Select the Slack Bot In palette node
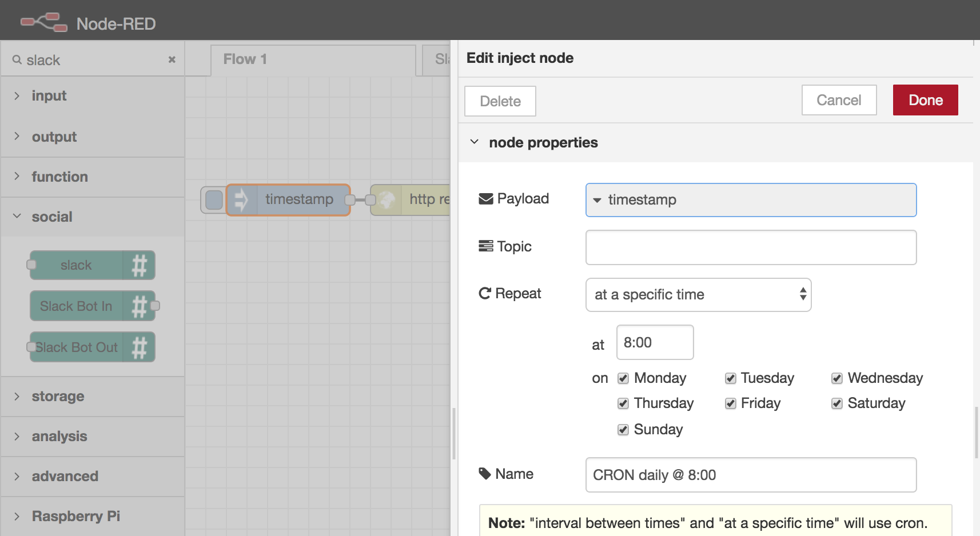Screen dimensions: 980x536 [x=92, y=306]
